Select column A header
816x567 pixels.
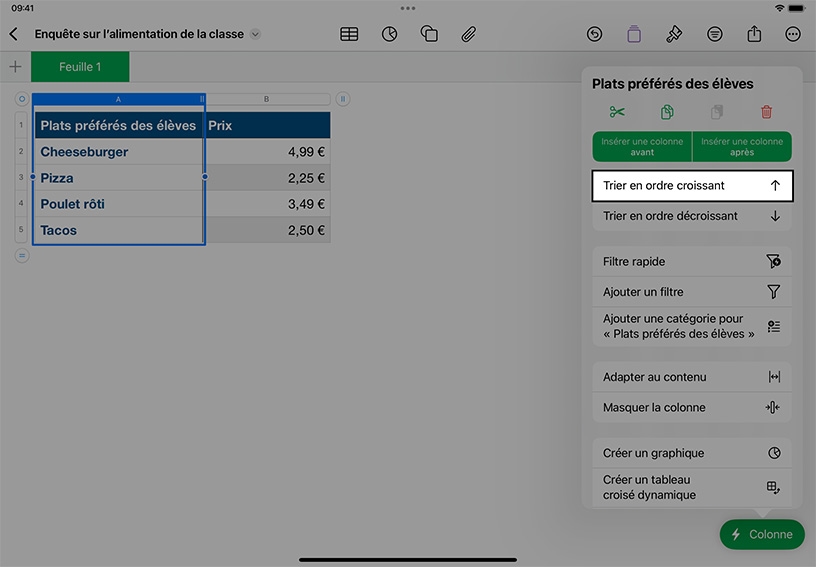(x=119, y=99)
